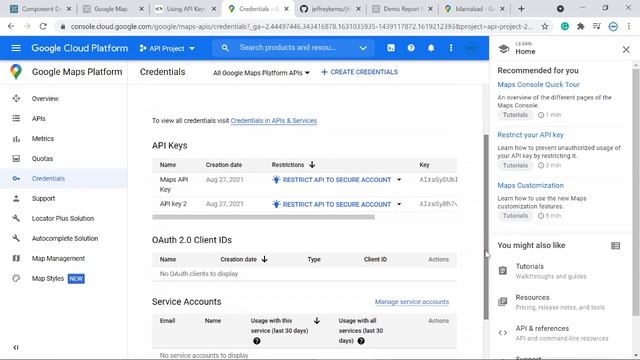The height and width of the screenshot is (360, 640).
Task: Switch to the Demo Report browser tab
Action: click(x=402, y=9)
